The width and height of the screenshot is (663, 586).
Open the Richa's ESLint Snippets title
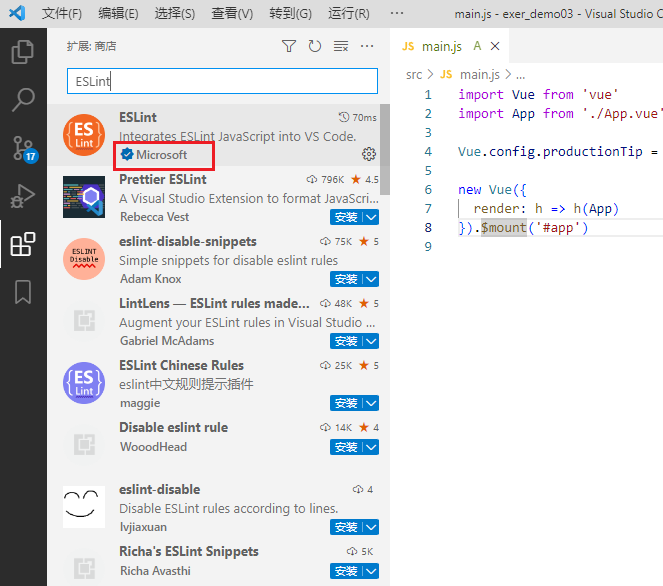(x=189, y=551)
